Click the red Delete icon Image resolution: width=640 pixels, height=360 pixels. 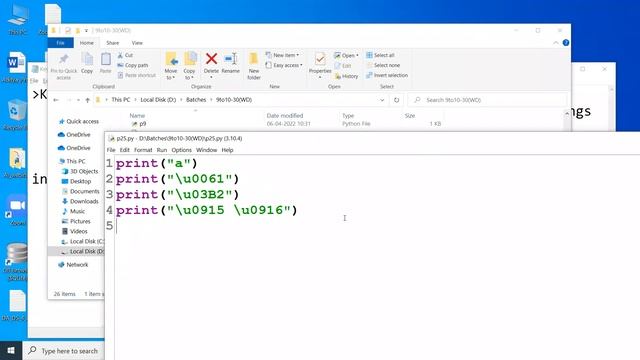point(211,59)
